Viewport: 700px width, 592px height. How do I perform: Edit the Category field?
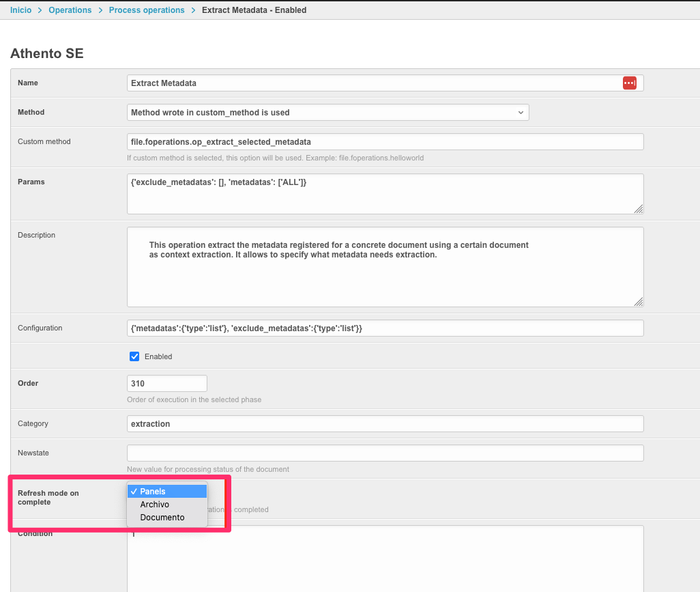point(385,424)
